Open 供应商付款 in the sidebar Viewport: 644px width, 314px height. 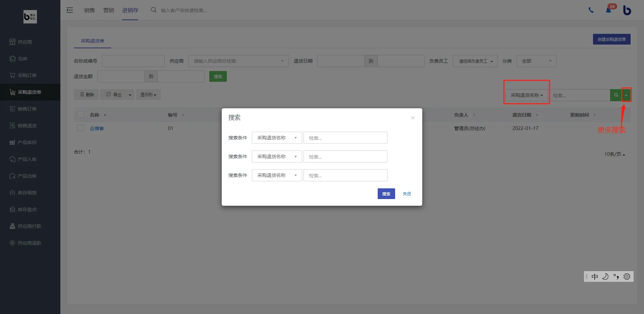(x=30, y=226)
